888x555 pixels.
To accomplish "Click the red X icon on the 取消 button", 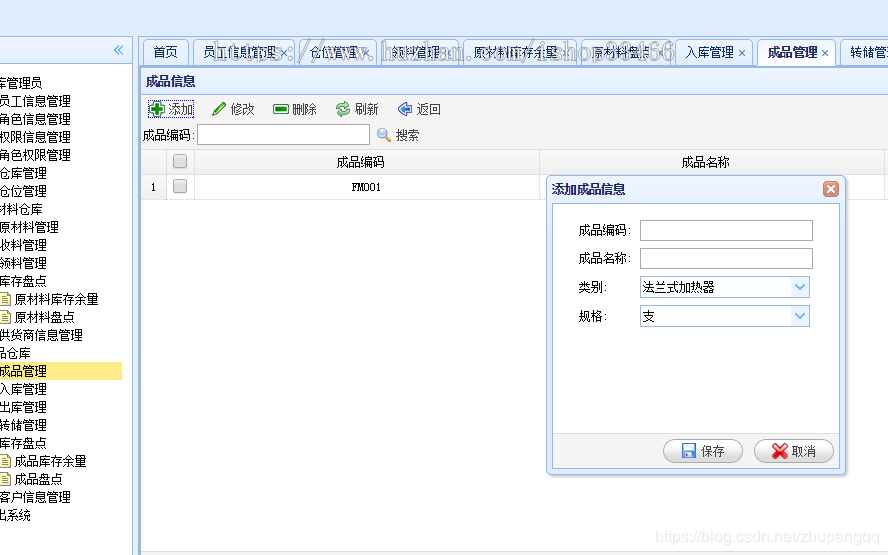I will click(780, 451).
